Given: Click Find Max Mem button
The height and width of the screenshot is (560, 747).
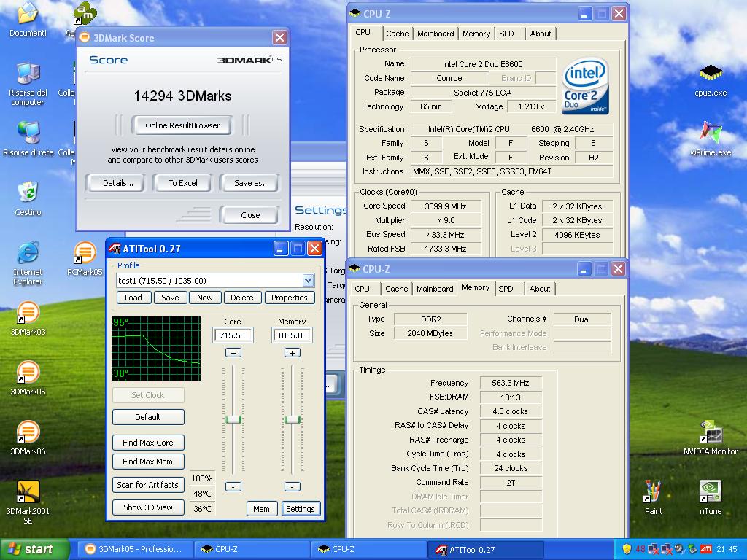Looking at the screenshot, I should (148, 462).
